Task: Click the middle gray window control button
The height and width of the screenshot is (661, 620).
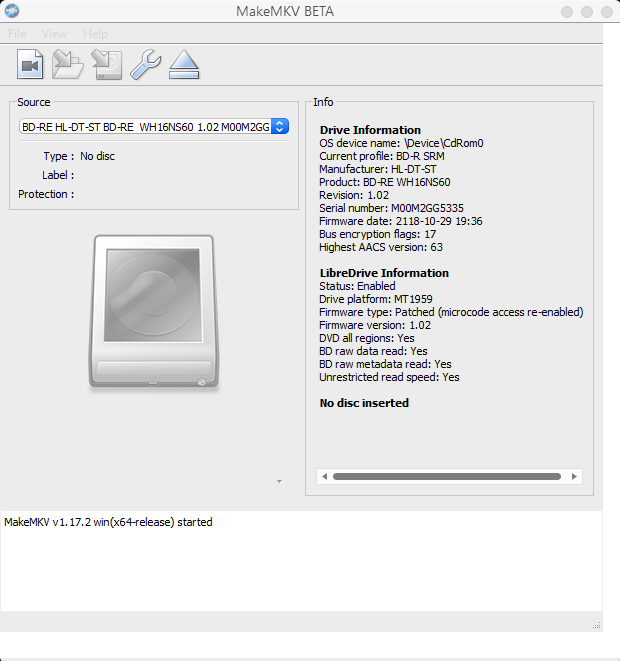Action: [x=587, y=12]
